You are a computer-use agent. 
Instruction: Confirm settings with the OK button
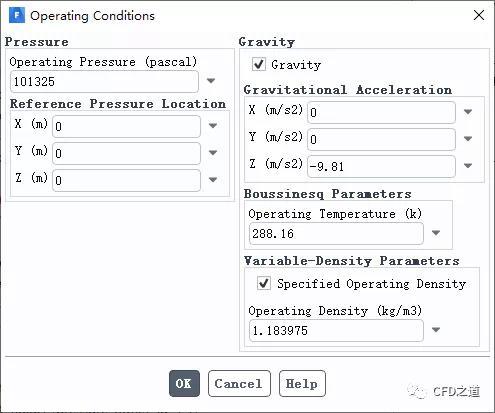184,383
